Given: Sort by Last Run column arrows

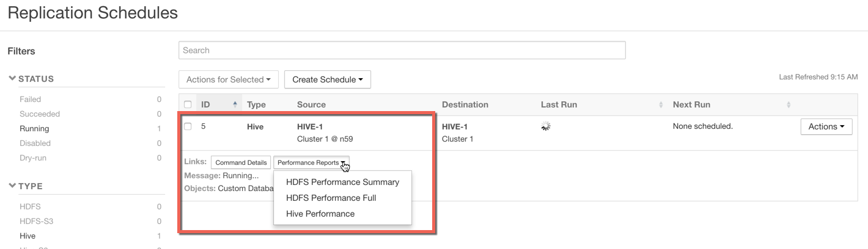Looking at the screenshot, I should point(661,105).
